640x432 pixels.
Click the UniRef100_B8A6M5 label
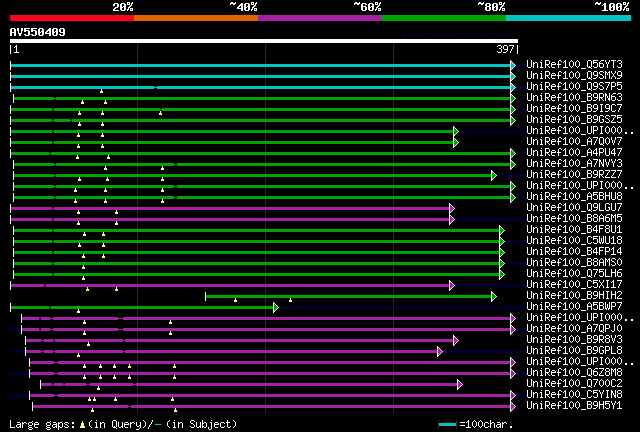[x=574, y=219]
